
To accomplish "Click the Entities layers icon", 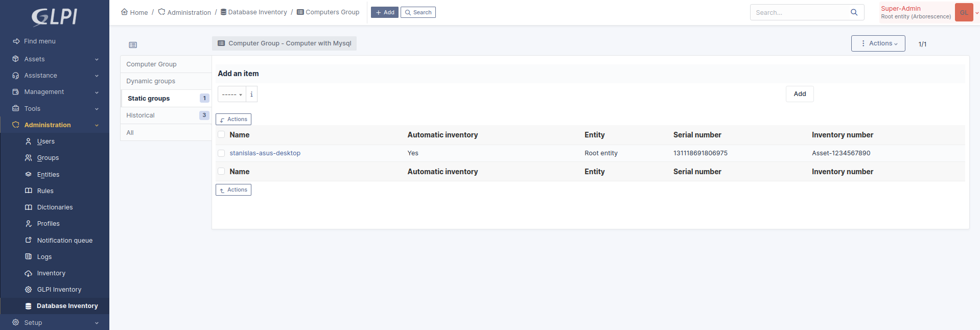I will pos(29,175).
